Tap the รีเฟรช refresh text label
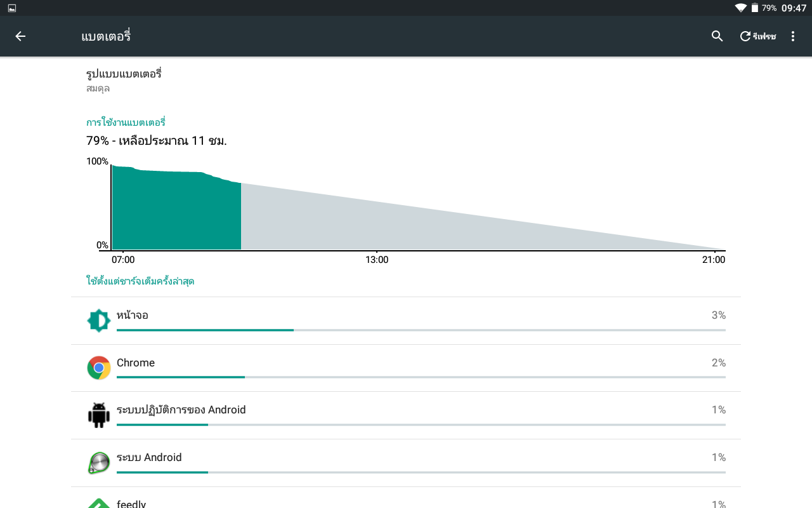812x508 pixels. coord(764,37)
